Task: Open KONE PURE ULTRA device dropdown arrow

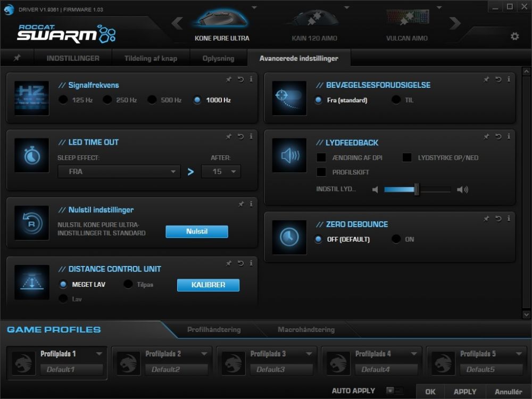Action: point(254,7)
